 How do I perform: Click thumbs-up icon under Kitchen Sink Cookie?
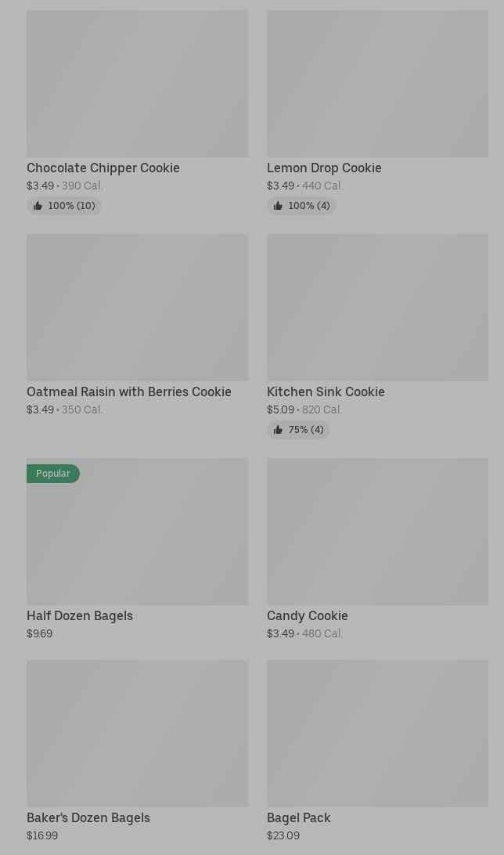click(x=278, y=430)
